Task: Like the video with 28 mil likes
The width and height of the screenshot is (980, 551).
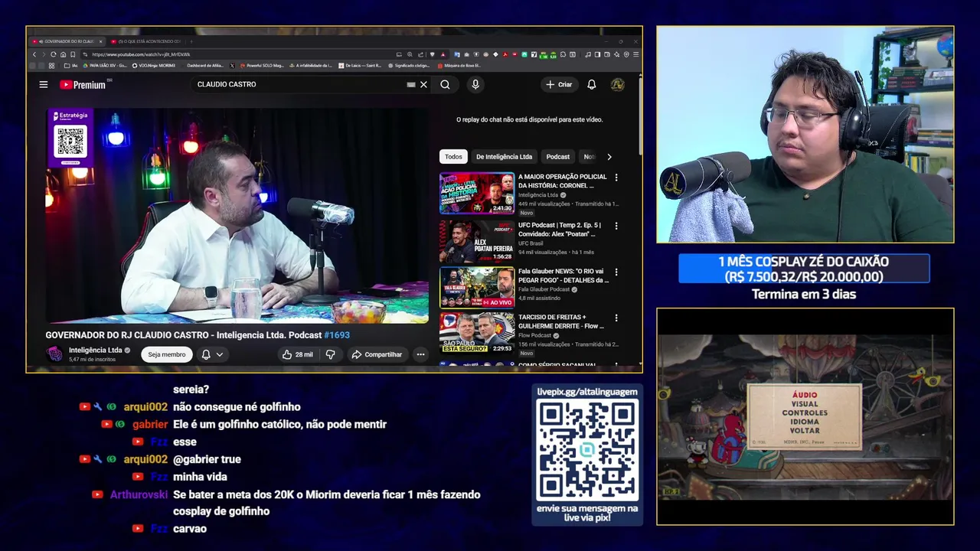Action: (297, 354)
